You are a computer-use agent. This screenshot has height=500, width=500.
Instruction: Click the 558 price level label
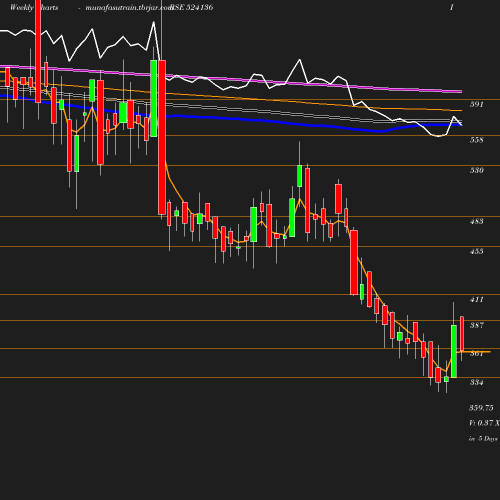click(x=476, y=140)
